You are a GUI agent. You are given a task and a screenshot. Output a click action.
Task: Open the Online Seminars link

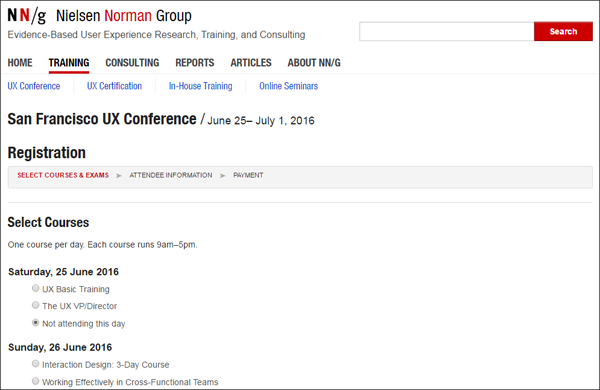(x=289, y=86)
